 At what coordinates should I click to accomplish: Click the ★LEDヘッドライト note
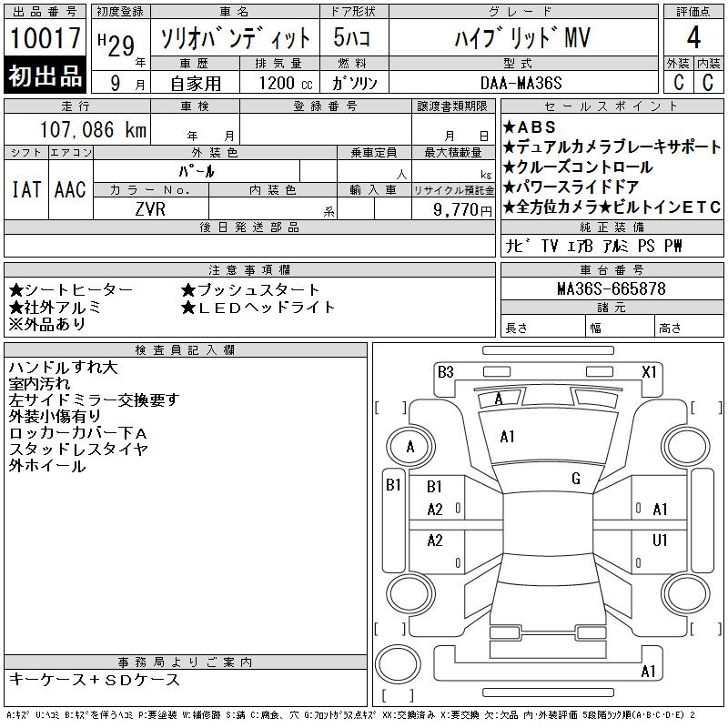coord(258,308)
